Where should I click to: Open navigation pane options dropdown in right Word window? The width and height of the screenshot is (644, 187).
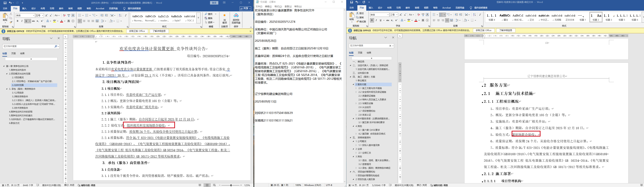386,38
